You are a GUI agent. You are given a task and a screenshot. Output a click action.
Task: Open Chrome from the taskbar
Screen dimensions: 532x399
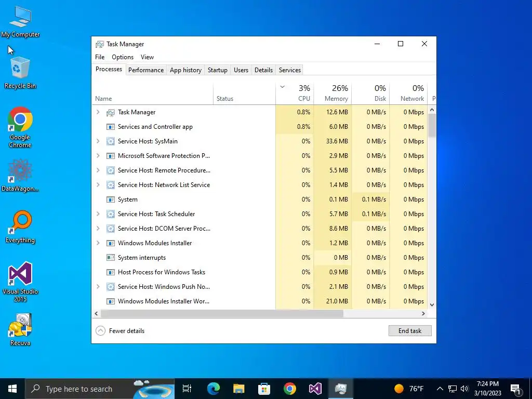290,389
